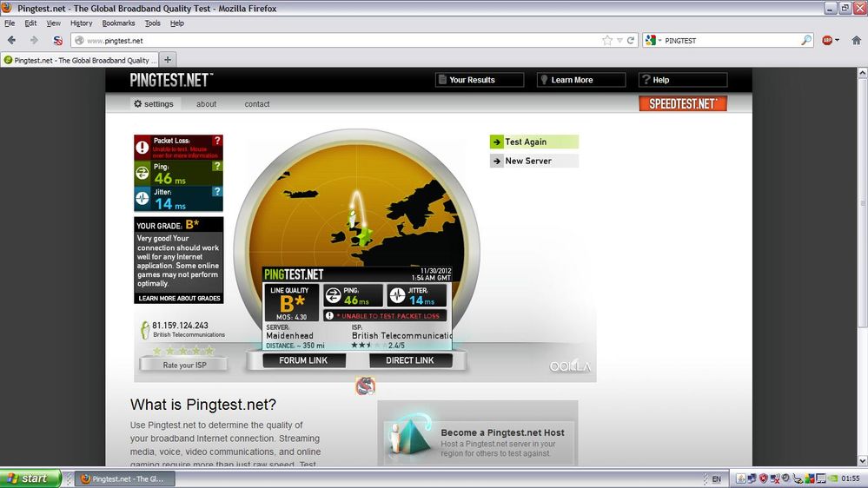Open the settings gear tab
The height and width of the screenshot is (488, 868).
pos(153,103)
